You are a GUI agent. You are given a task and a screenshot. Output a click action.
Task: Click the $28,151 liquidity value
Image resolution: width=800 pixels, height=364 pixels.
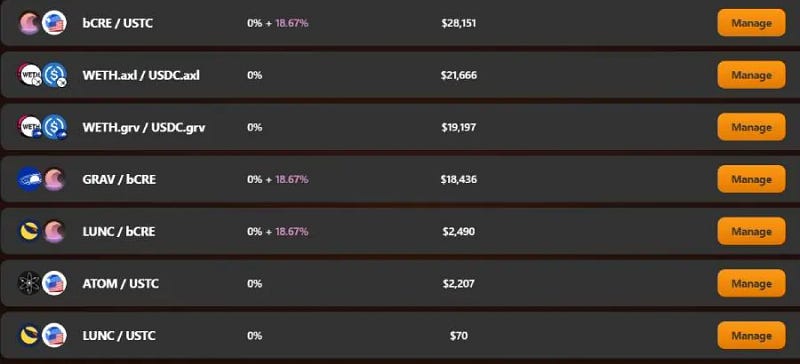tap(459, 23)
